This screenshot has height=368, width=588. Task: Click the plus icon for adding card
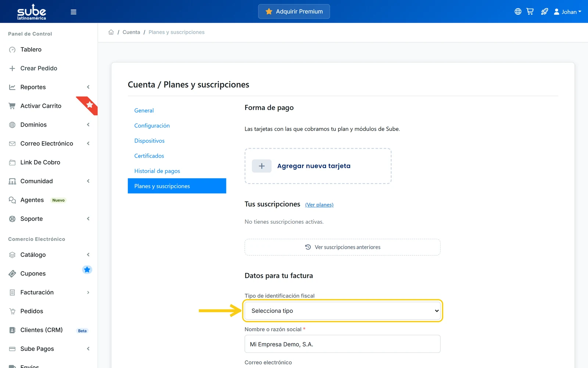point(262,166)
